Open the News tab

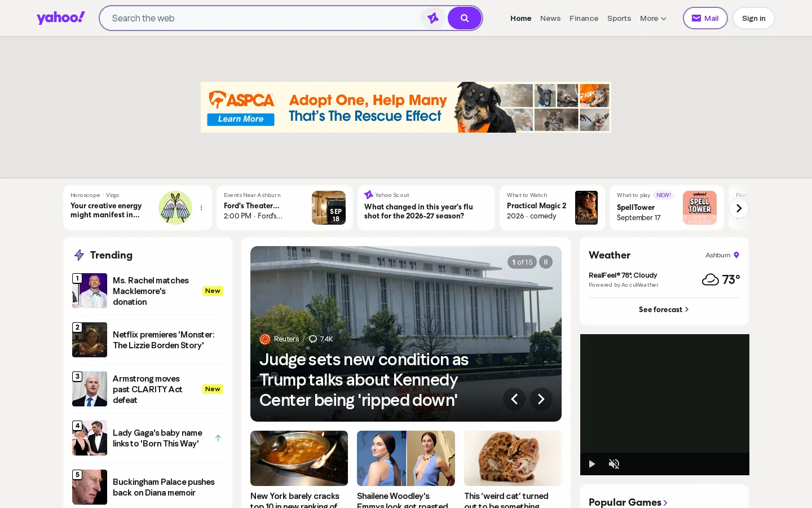click(x=550, y=18)
